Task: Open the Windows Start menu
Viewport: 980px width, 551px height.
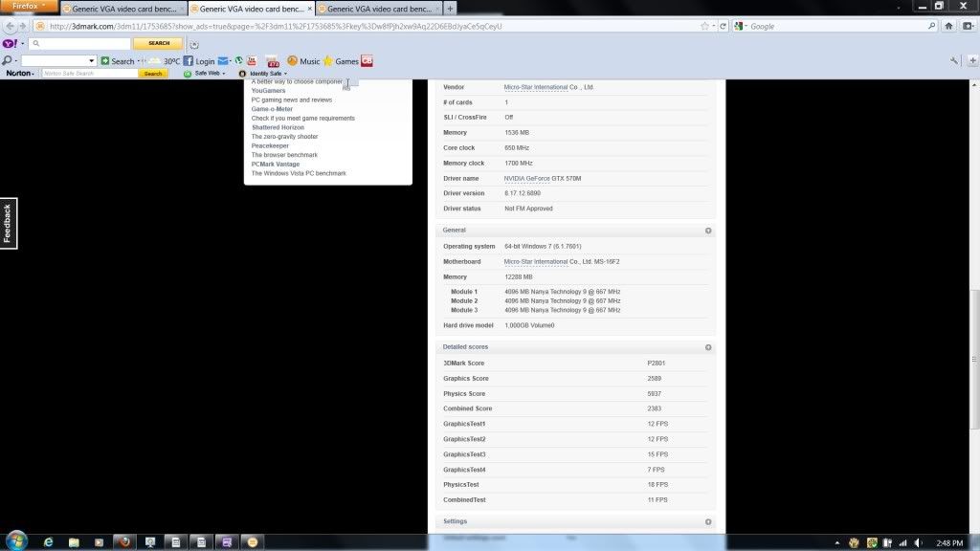Action: pyautogui.click(x=17, y=541)
